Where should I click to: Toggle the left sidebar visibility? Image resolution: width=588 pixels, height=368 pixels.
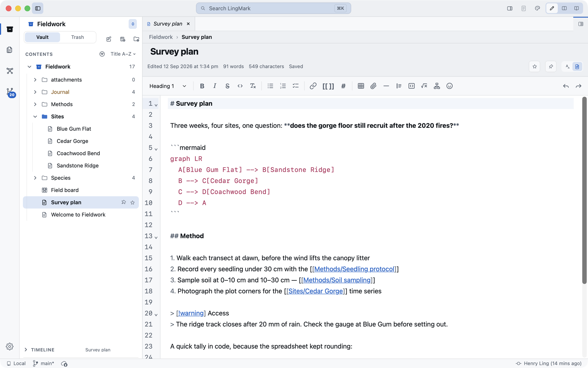tap(38, 8)
